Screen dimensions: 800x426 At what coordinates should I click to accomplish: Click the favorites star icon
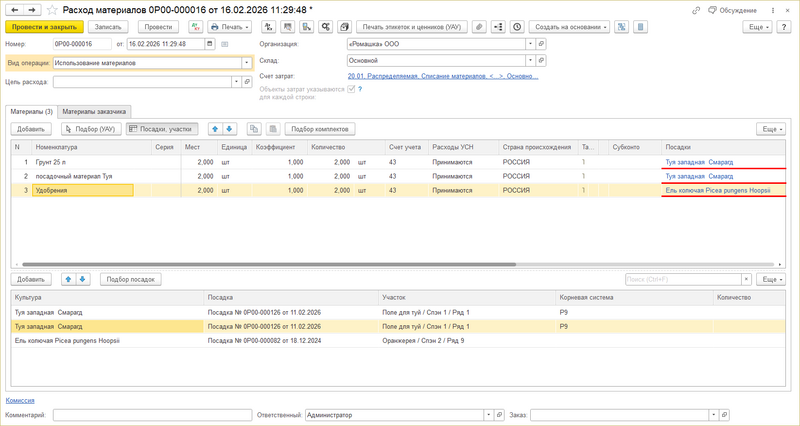coord(52,9)
